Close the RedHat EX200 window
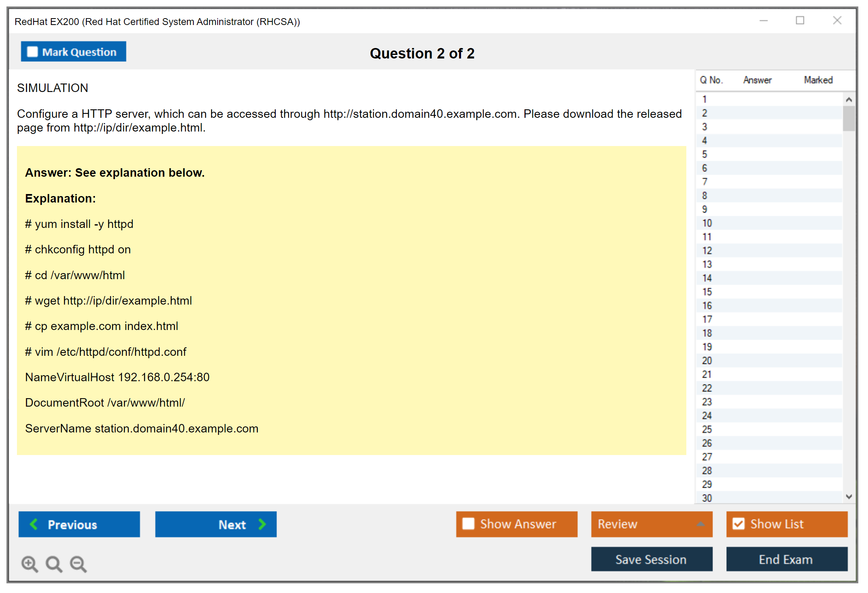Viewport: 868px width, 593px height. point(837,21)
